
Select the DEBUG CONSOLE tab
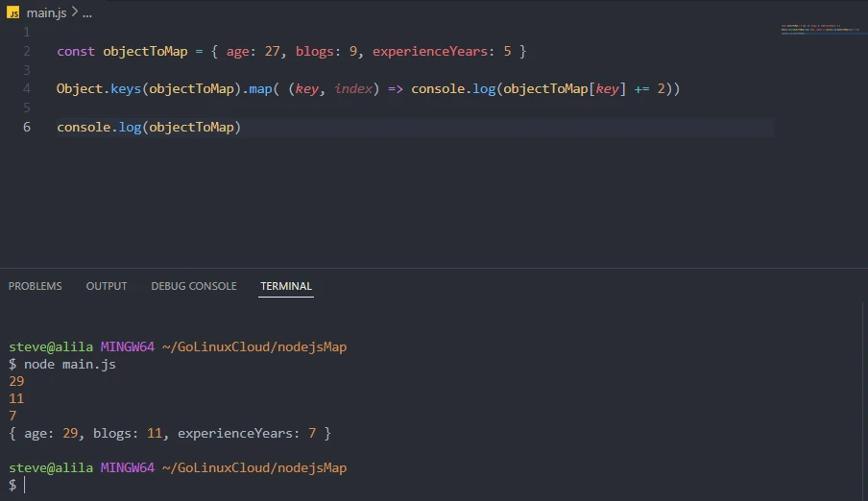click(x=193, y=286)
